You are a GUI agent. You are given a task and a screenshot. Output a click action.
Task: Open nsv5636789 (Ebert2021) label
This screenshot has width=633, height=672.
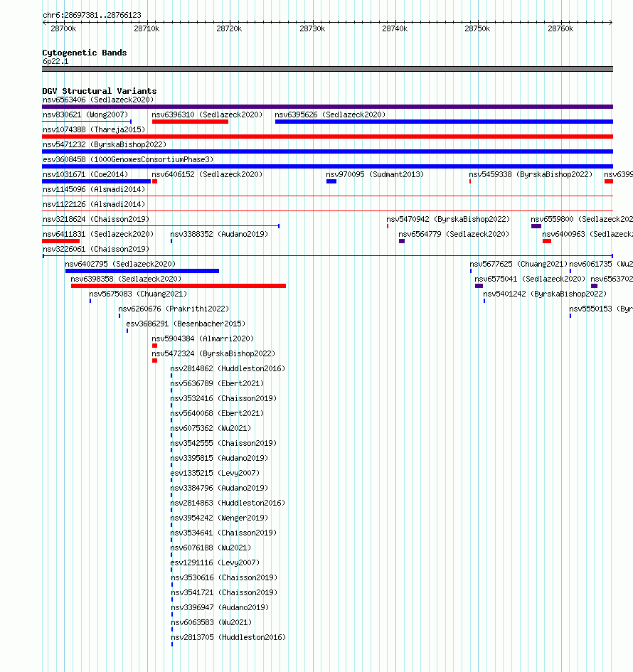217,383
